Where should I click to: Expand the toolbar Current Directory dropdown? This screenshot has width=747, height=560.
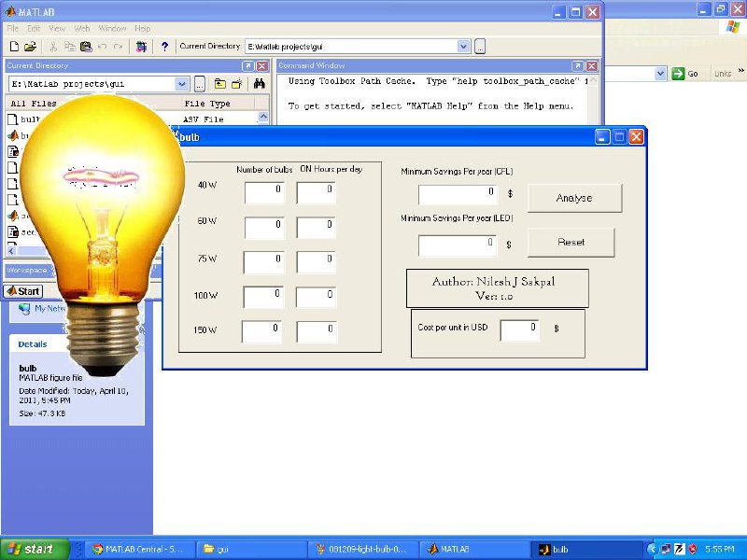(463, 47)
